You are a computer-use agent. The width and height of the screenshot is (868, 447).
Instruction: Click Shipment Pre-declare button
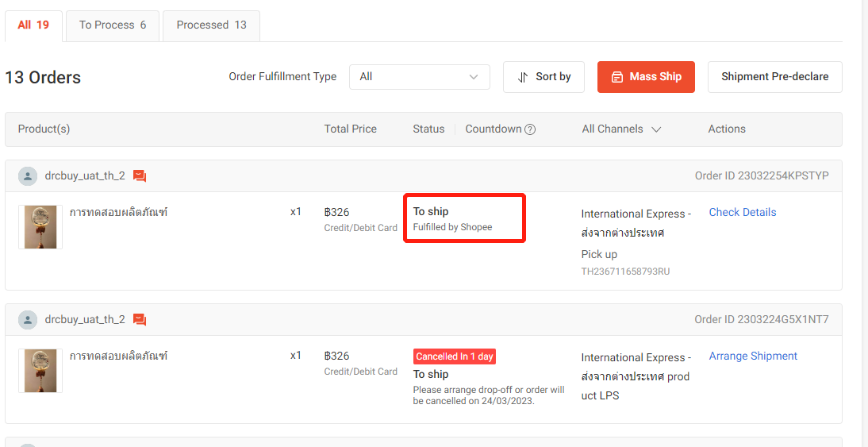pos(774,77)
